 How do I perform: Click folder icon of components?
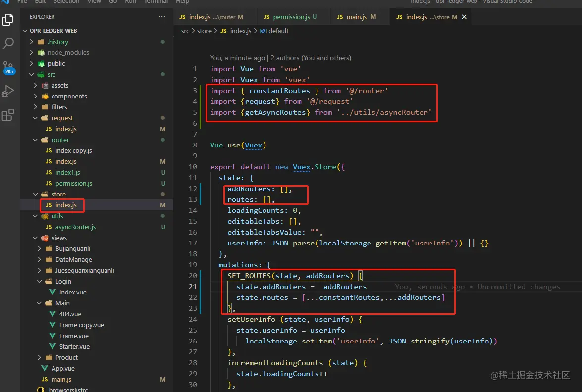click(45, 97)
